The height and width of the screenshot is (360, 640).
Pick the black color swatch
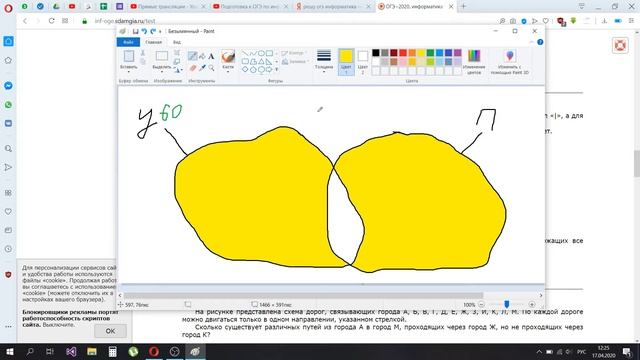376,53
